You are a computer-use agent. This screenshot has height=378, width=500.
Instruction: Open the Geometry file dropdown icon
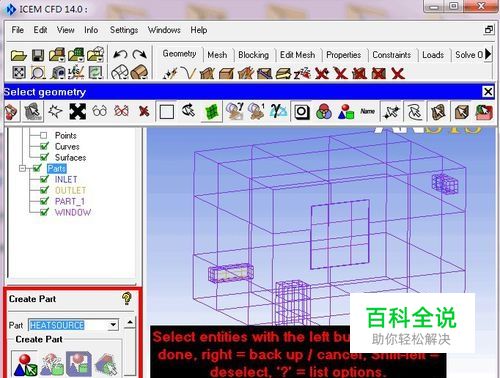(x=57, y=55)
